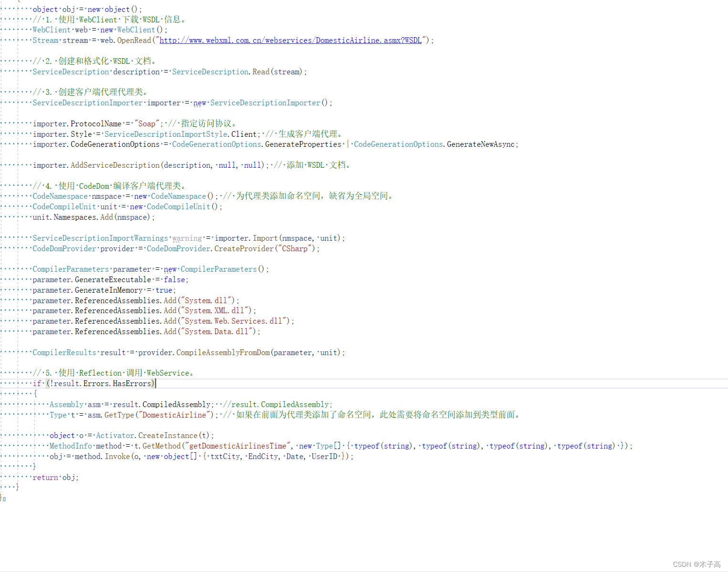Select the comment '//4. 使用 CodeDom 编译客户端代理类。'
Viewport: 728px width, 572px height.
pos(110,186)
